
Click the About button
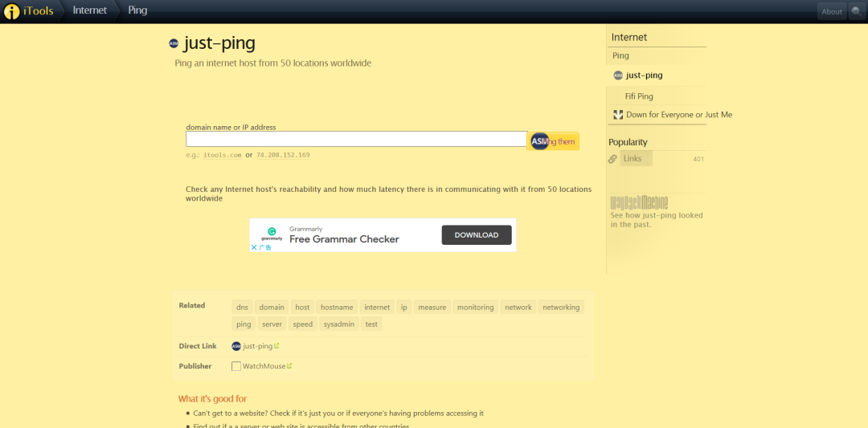[832, 11]
